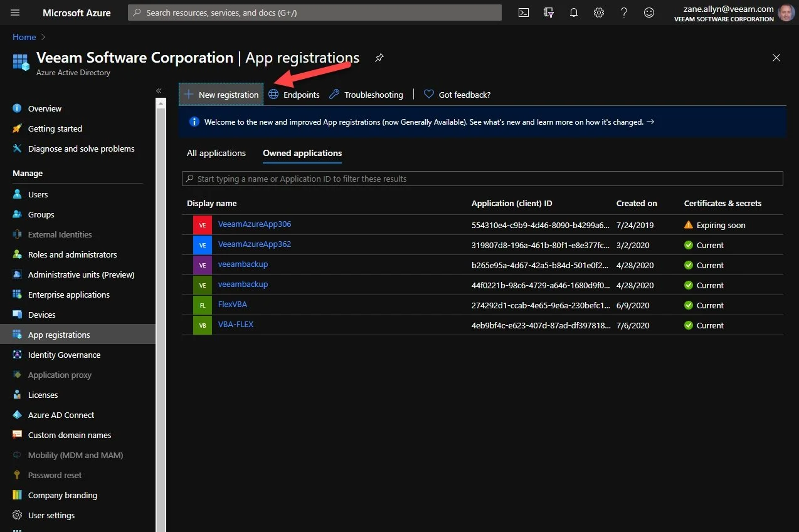Open Enterprise applications
Image resolution: width=799 pixels, height=532 pixels.
coord(69,295)
